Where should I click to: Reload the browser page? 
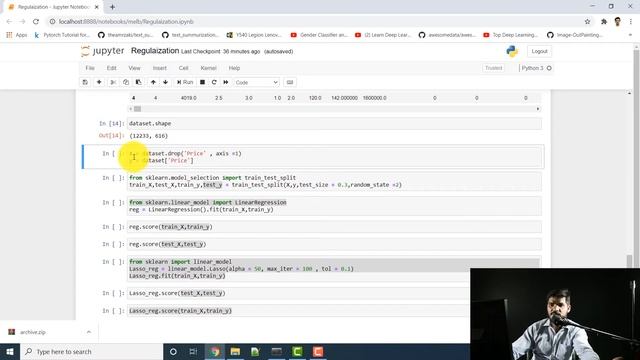[36, 22]
